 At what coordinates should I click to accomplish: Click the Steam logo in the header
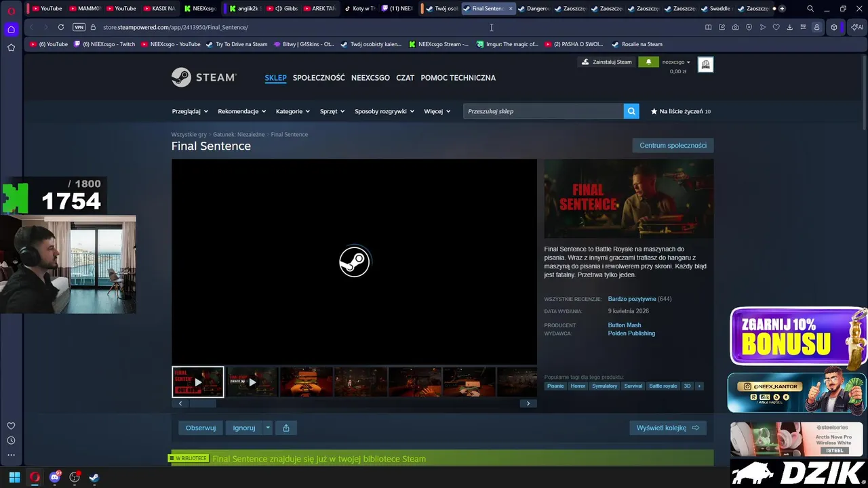tap(203, 77)
